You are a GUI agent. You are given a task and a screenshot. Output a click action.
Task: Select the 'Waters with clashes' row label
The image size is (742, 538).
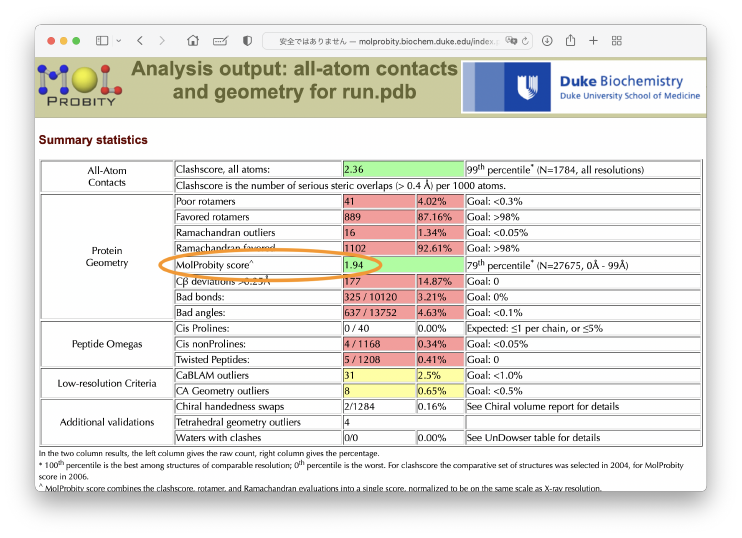pos(218,437)
